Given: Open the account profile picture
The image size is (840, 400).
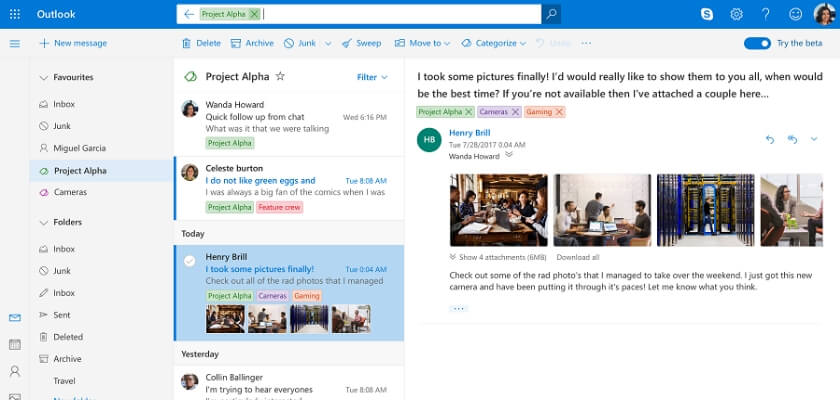Looking at the screenshot, I should pos(824,14).
